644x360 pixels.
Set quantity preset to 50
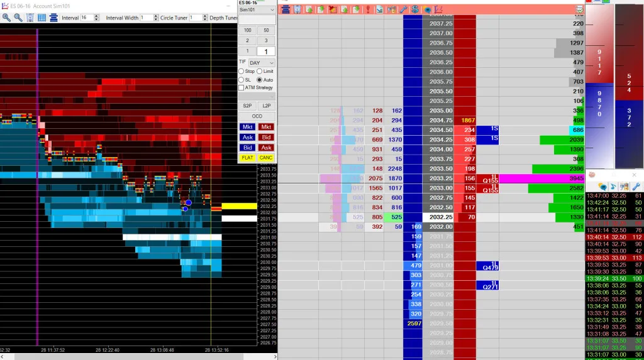[266, 30]
